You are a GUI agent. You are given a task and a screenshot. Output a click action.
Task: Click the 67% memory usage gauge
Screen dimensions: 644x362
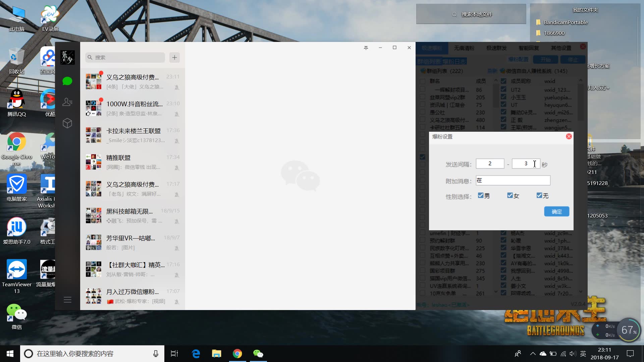coord(629,330)
